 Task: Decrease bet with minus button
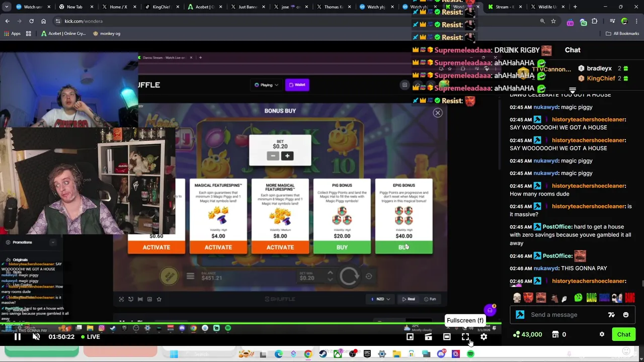pos(273,156)
